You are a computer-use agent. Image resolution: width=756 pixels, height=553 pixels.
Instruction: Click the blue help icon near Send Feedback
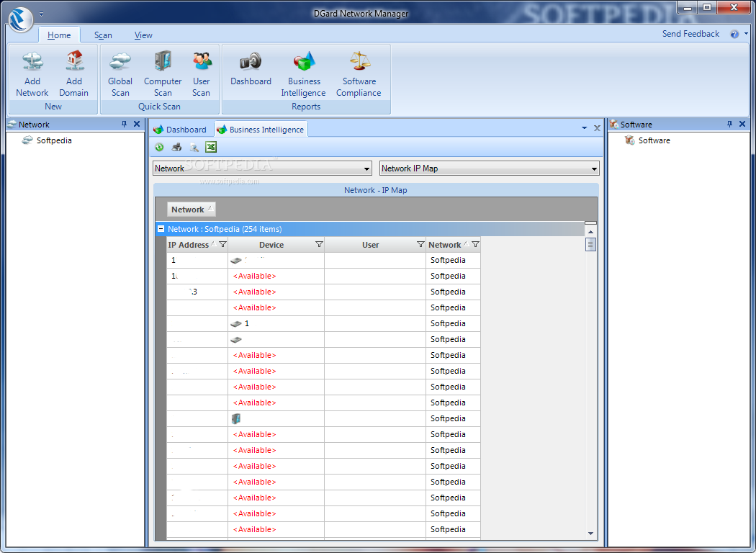click(x=734, y=35)
